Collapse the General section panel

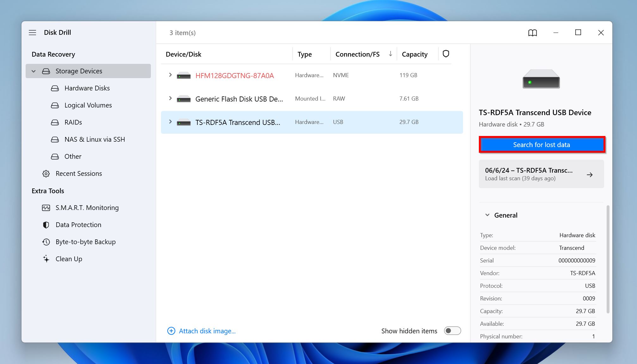click(x=487, y=215)
